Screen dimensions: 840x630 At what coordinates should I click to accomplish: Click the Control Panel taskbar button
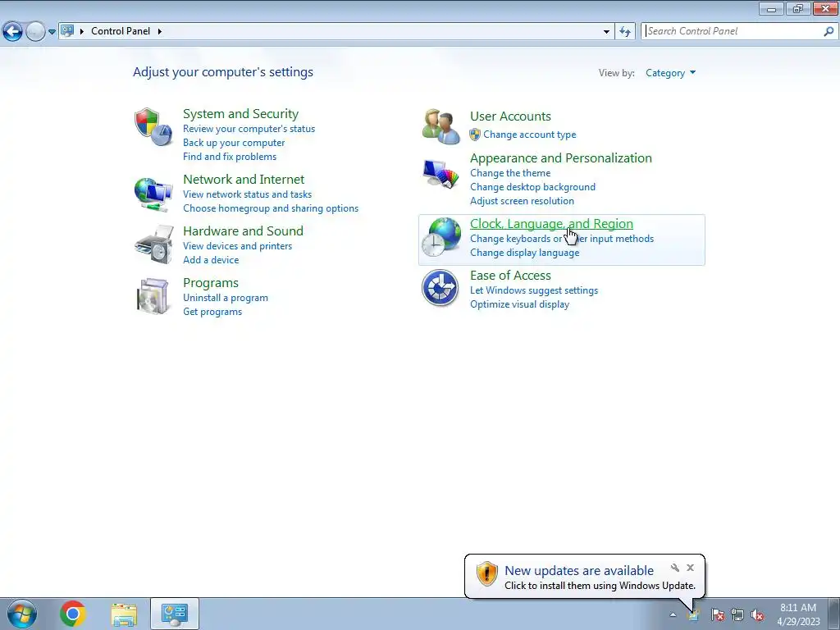click(x=175, y=614)
